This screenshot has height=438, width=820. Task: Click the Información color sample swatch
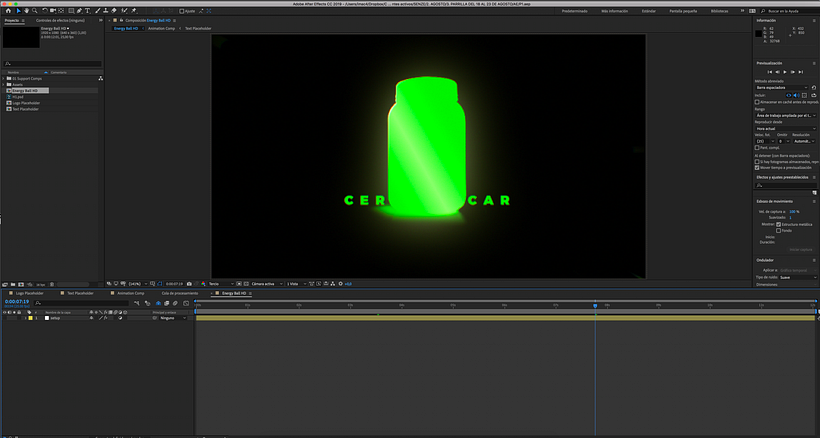tap(758, 34)
